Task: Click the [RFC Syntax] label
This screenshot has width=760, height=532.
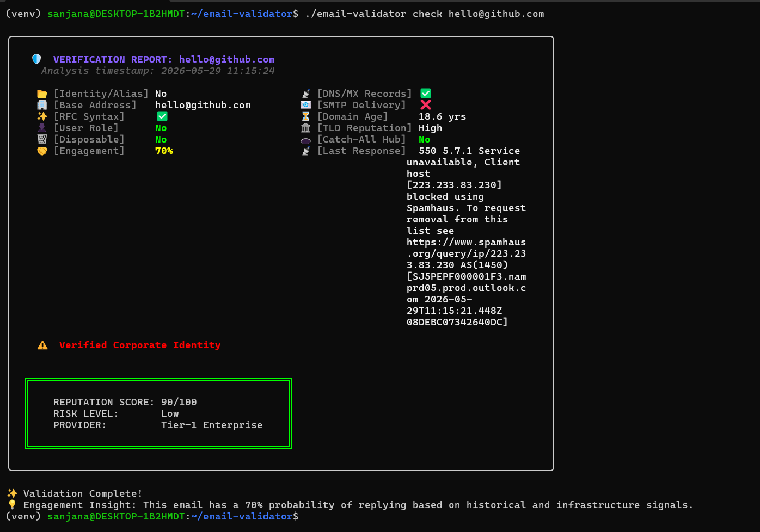Action: point(89,116)
